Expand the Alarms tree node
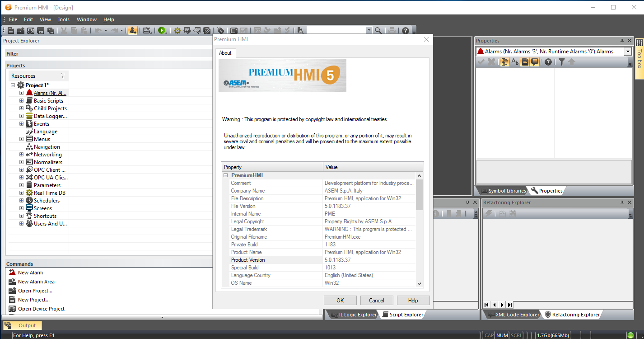Screen dimensions: 644x339 [x=21, y=93]
